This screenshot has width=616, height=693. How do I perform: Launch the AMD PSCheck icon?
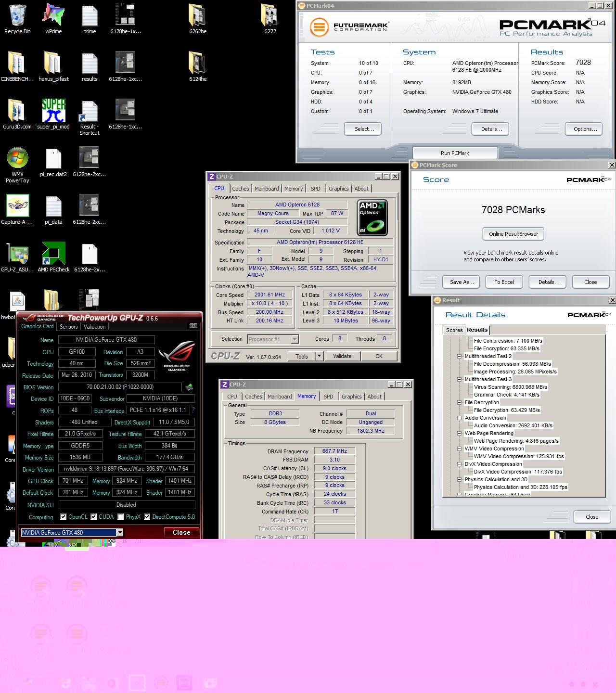53,257
